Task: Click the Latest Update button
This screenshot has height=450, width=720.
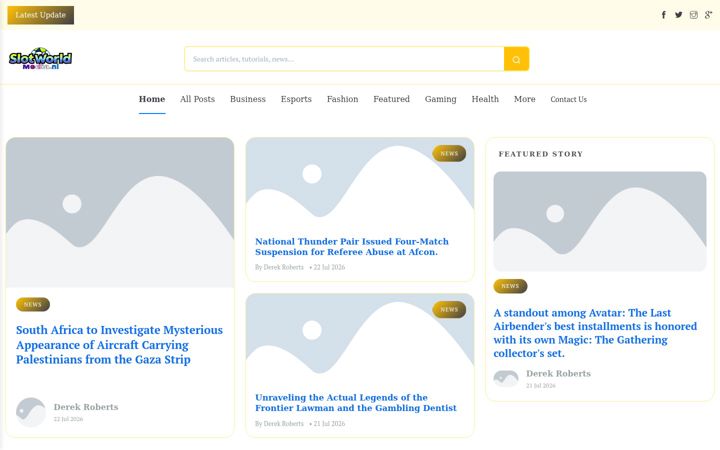Action: click(40, 15)
